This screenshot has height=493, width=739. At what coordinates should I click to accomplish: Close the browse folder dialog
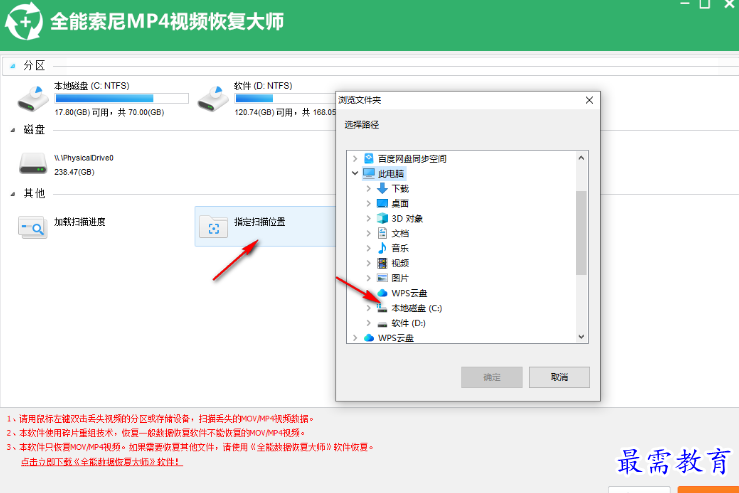(589, 100)
